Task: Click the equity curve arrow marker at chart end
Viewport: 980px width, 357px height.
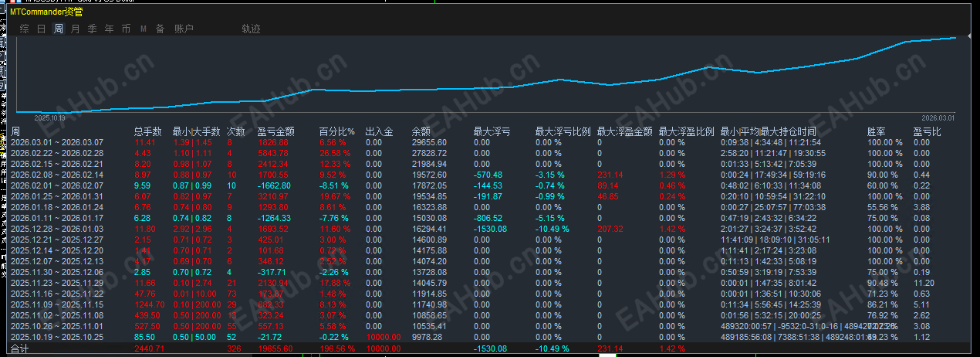Action: (968, 36)
